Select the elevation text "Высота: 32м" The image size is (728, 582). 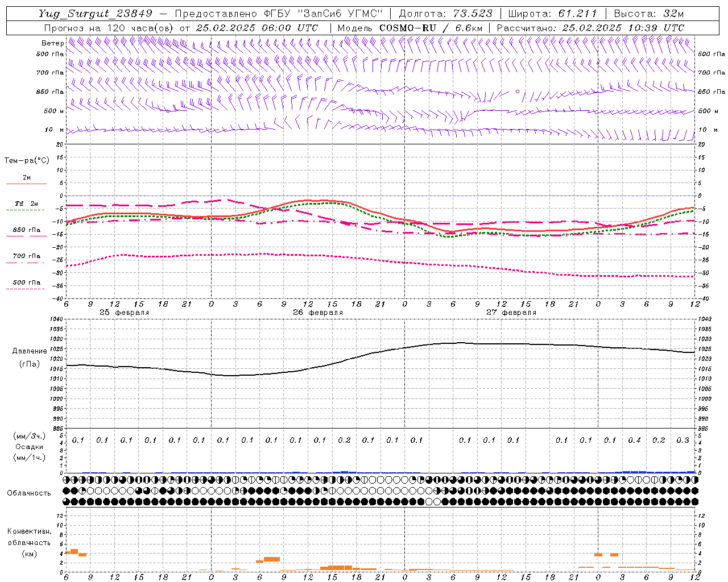tap(648, 14)
